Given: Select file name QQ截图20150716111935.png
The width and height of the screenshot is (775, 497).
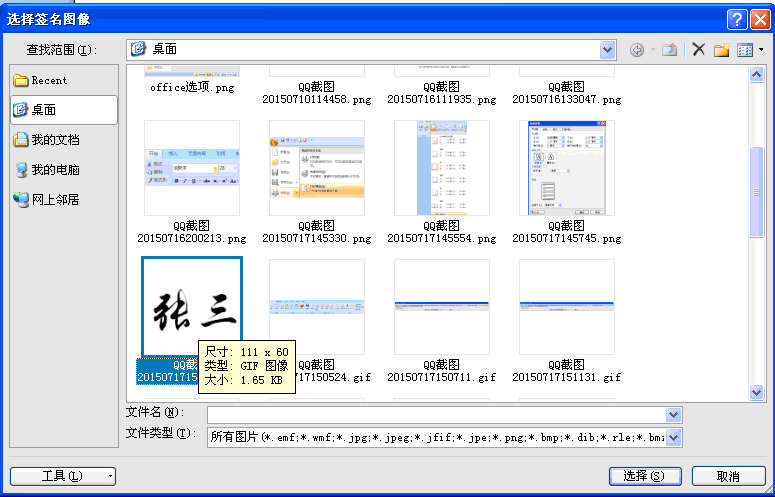Looking at the screenshot, I should (x=442, y=93).
